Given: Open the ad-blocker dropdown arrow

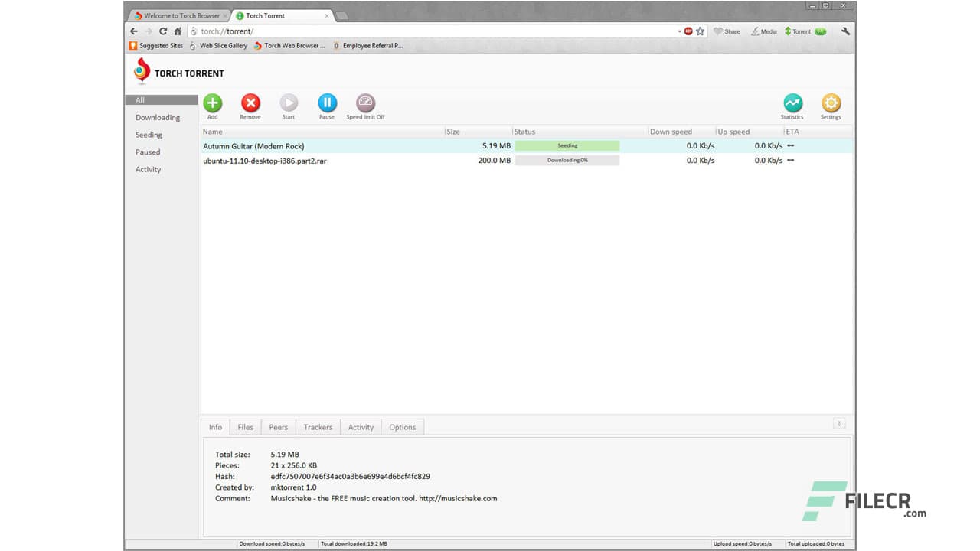Looking at the screenshot, I should coord(679,31).
